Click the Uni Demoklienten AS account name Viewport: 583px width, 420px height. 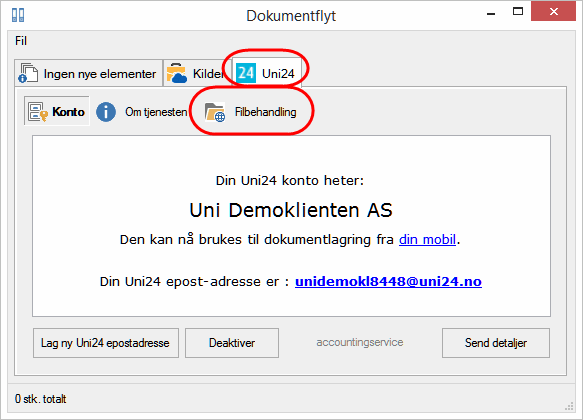[x=291, y=210]
